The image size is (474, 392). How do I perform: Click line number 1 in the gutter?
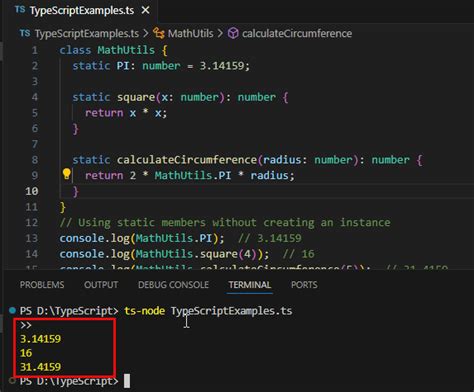pos(35,50)
